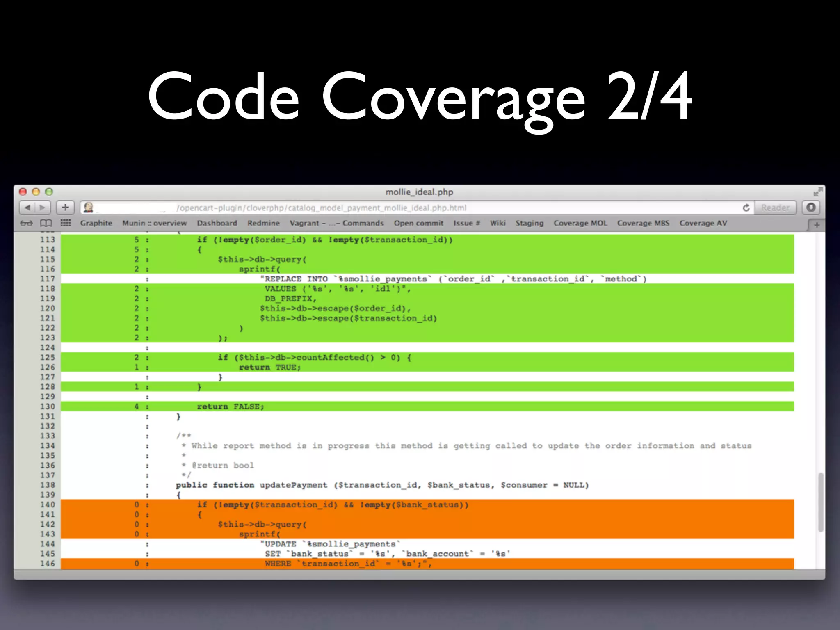Click hit count 4 on line 130
840x630 pixels.
pos(137,406)
